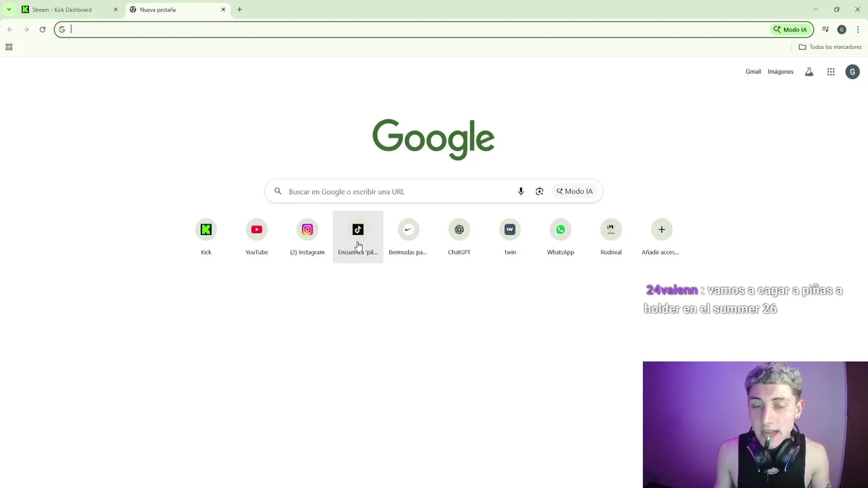Click the Google icon in address bar
The height and width of the screenshot is (488, 868).
[62, 29]
